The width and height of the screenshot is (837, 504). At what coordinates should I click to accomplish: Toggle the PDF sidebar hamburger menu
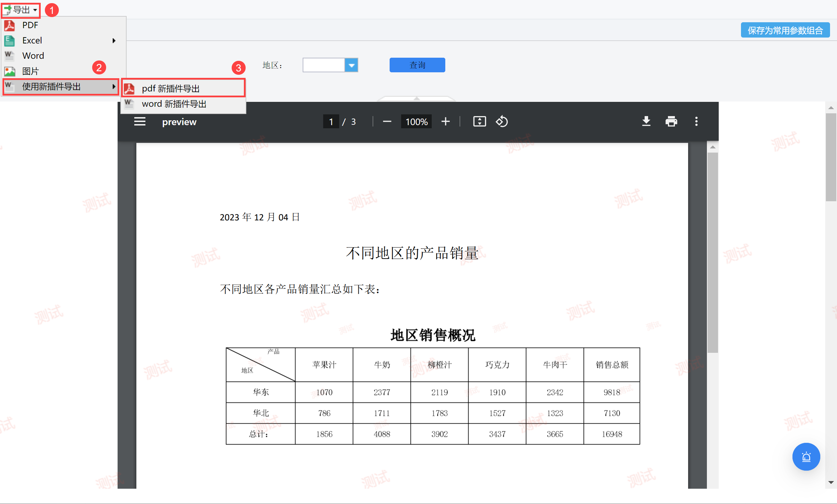(x=140, y=121)
